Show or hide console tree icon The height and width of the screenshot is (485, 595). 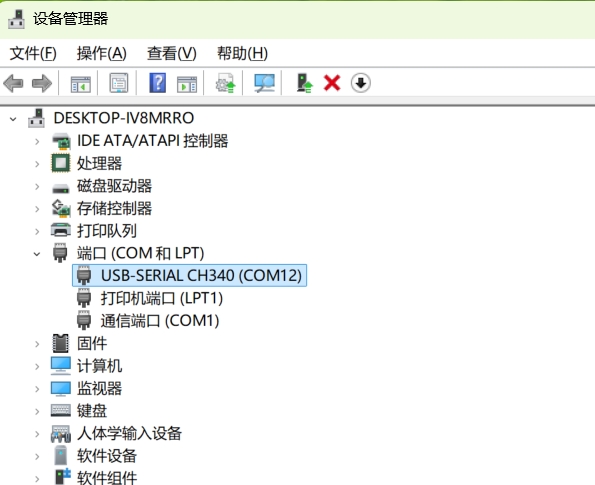point(81,84)
